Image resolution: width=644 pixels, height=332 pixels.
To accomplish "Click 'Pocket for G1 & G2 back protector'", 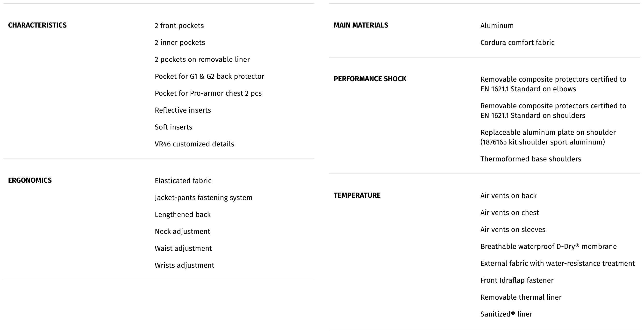I will (x=209, y=77).
